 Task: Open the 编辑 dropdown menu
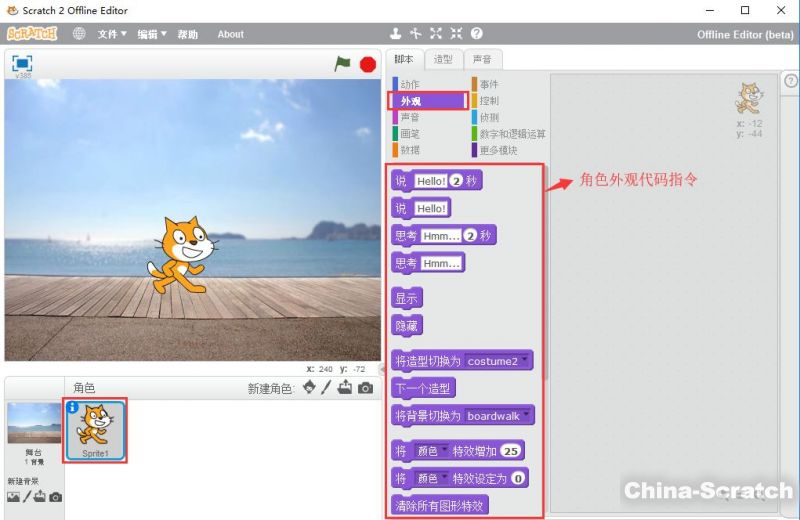[x=152, y=34]
